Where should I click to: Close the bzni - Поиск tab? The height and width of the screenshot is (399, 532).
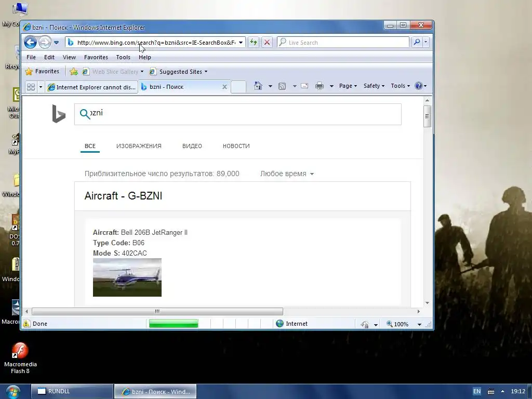tap(224, 87)
